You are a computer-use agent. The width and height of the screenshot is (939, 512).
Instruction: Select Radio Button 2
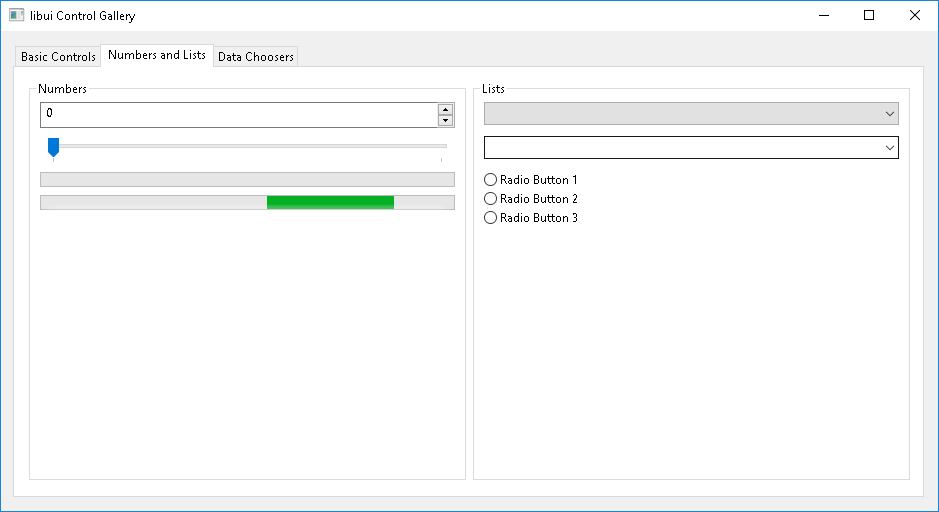[531, 199]
